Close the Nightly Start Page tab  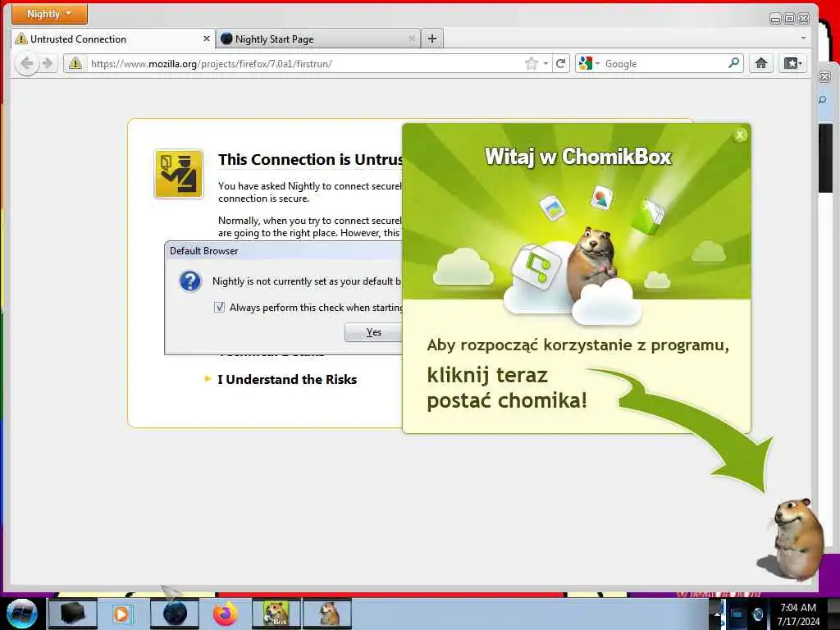412,39
